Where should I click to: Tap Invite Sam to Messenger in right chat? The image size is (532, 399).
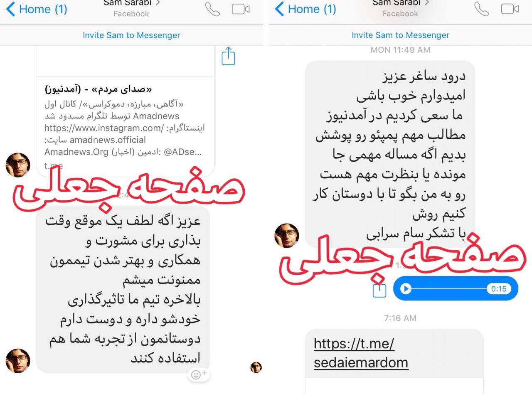point(400,35)
